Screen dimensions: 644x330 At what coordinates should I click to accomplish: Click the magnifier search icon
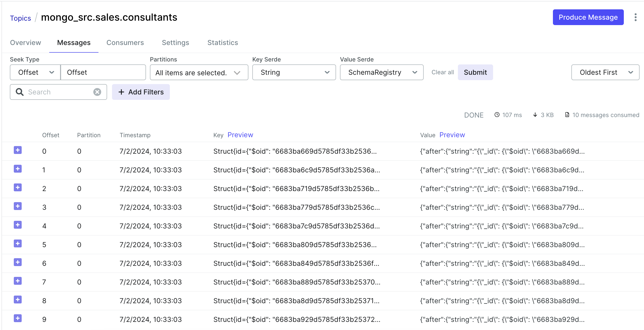(x=19, y=92)
